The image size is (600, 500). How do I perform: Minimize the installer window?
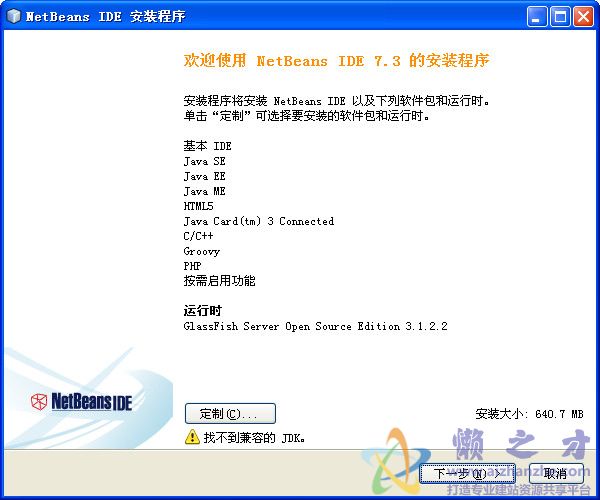tap(536, 17)
